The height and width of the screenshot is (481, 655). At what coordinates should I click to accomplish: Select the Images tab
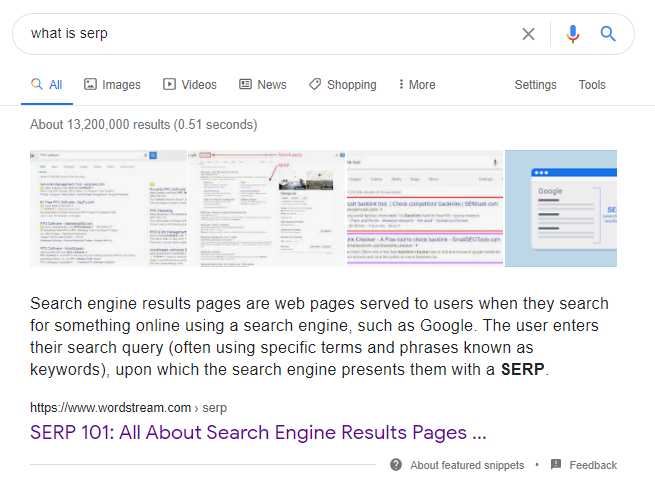(112, 85)
